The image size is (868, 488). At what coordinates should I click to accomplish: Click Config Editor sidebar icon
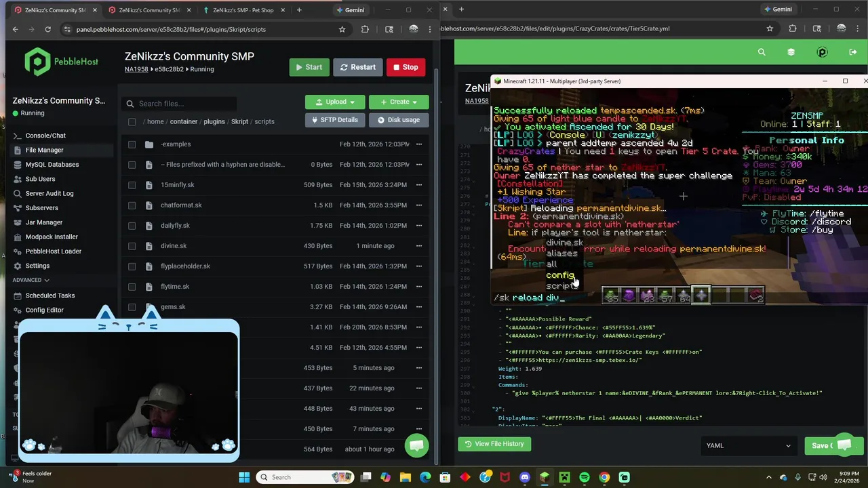[18, 310]
